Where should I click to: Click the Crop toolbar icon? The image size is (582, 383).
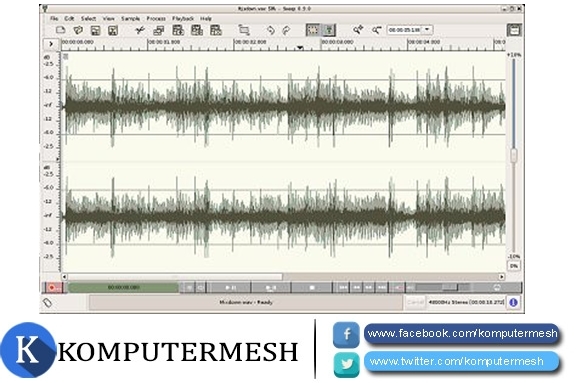click(244, 30)
